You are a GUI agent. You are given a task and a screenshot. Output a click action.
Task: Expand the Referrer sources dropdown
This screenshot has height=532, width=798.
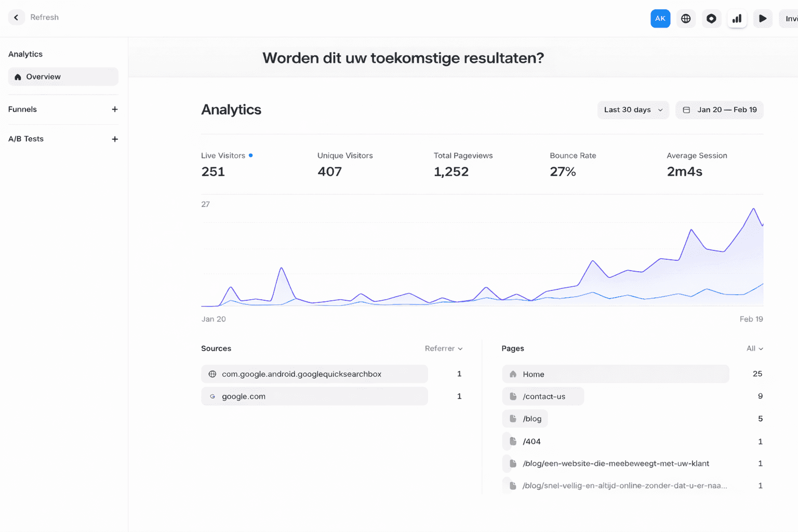click(443, 349)
